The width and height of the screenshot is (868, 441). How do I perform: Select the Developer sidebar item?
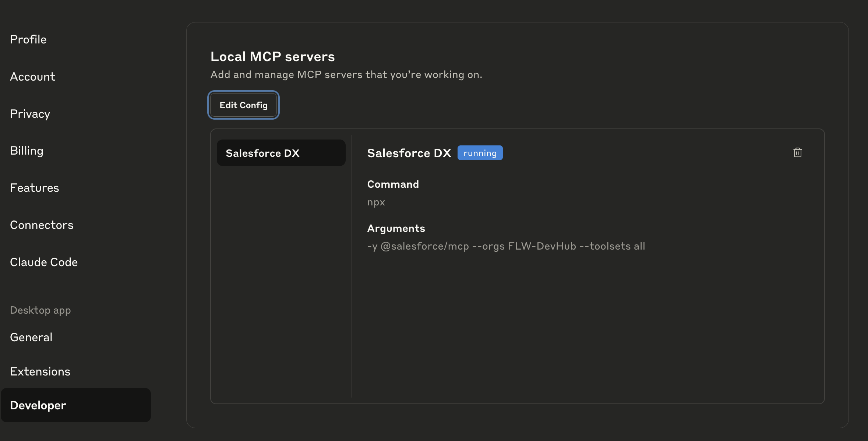tap(76, 405)
